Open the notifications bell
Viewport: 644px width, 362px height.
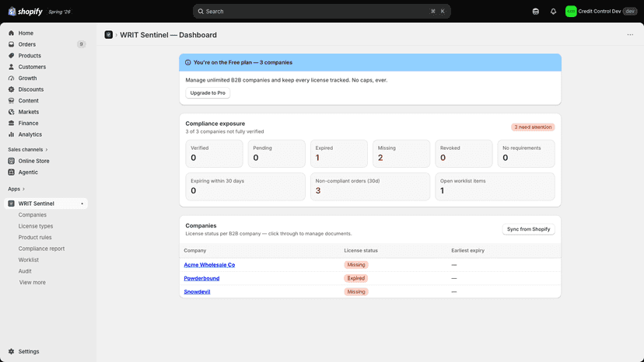(x=553, y=12)
